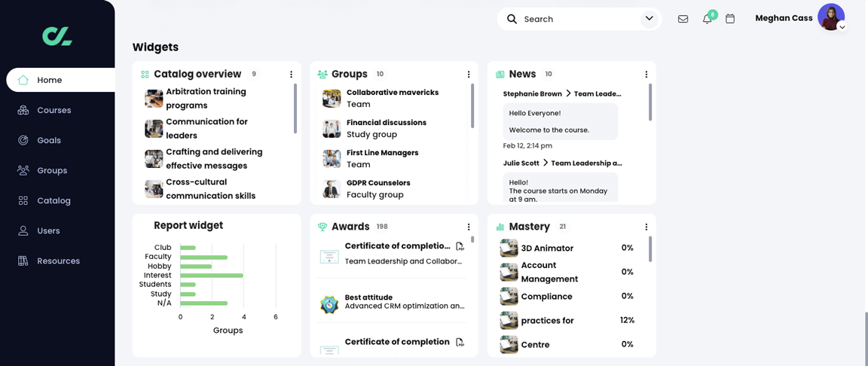Open the notifications bell icon
The width and height of the screenshot is (868, 366).
click(707, 20)
